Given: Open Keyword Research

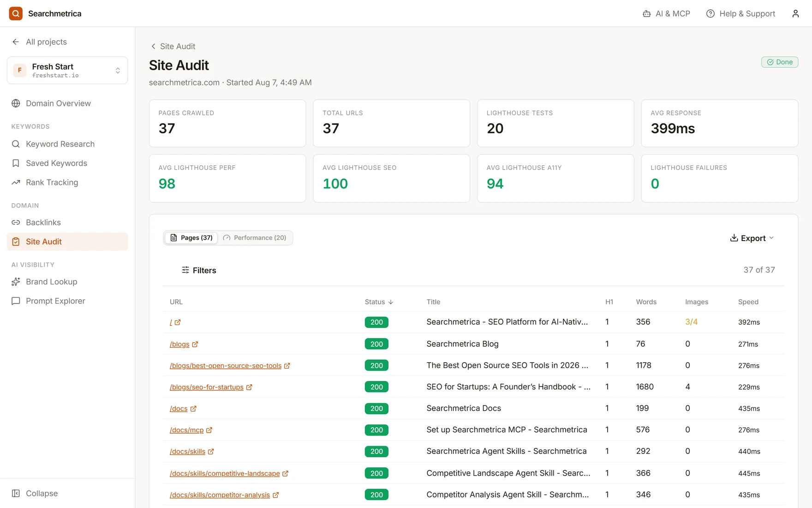Looking at the screenshot, I should (x=67, y=144).
